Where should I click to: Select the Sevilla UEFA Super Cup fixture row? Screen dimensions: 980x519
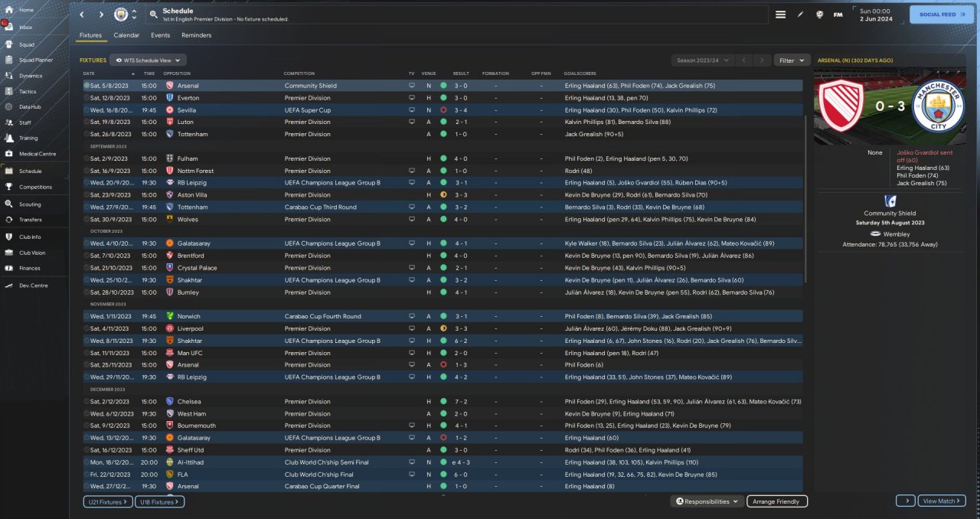point(306,110)
